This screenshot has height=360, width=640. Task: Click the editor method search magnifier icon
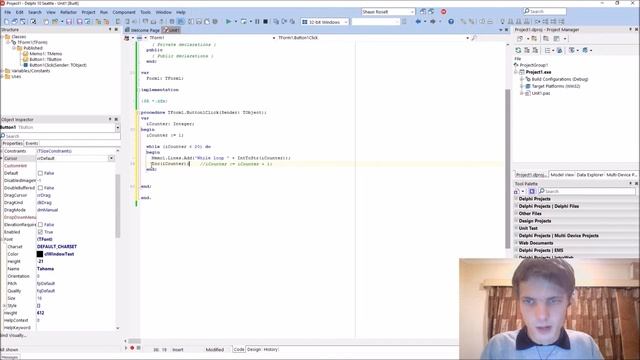pos(474,38)
